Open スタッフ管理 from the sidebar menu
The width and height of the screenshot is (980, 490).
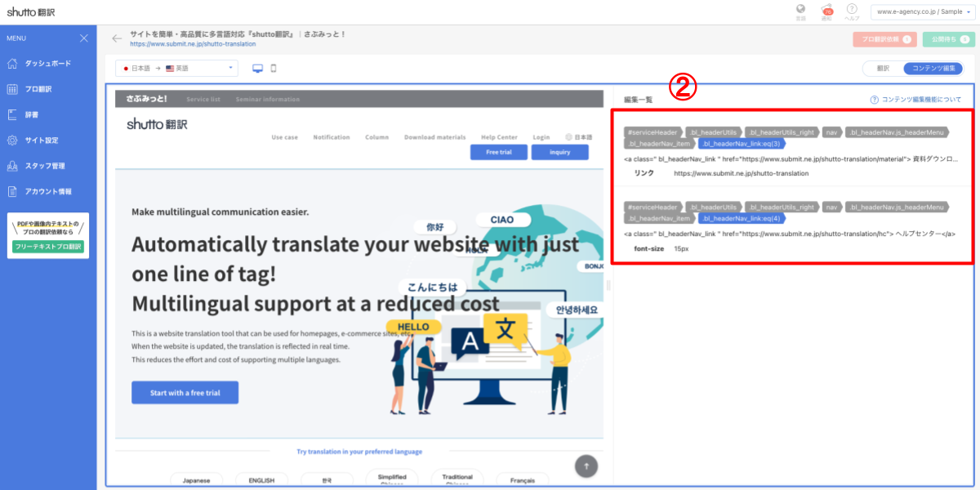45,166
